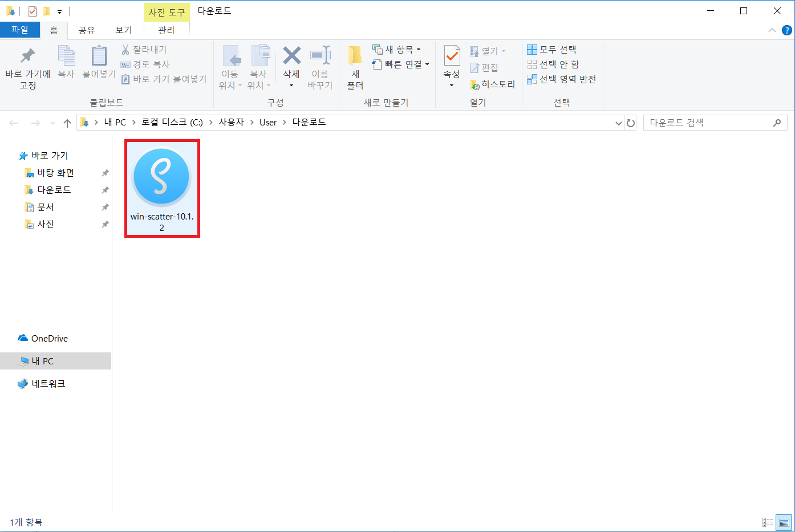
Task: Click the search magnifier icon
Action: (777, 123)
